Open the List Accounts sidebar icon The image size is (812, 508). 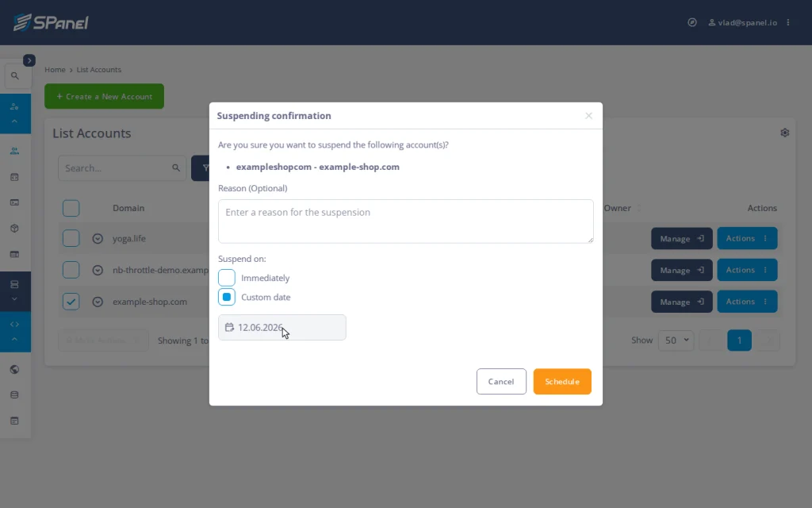coord(14,151)
